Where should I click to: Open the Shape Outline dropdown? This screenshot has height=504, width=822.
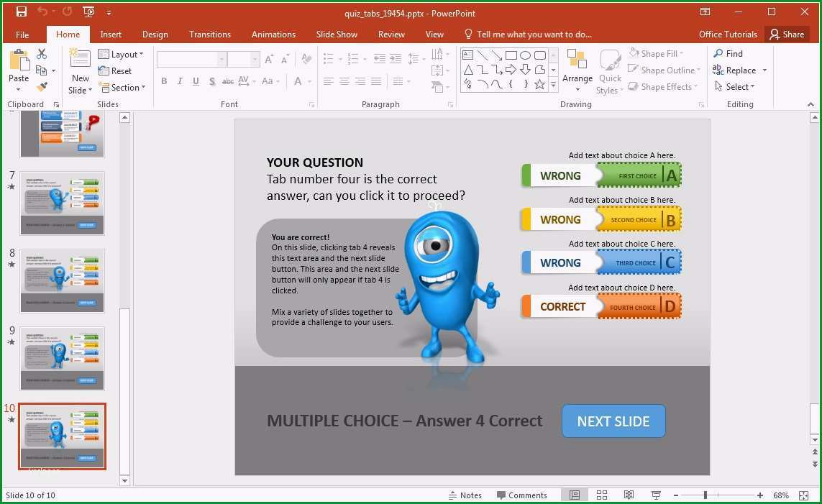click(664, 70)
